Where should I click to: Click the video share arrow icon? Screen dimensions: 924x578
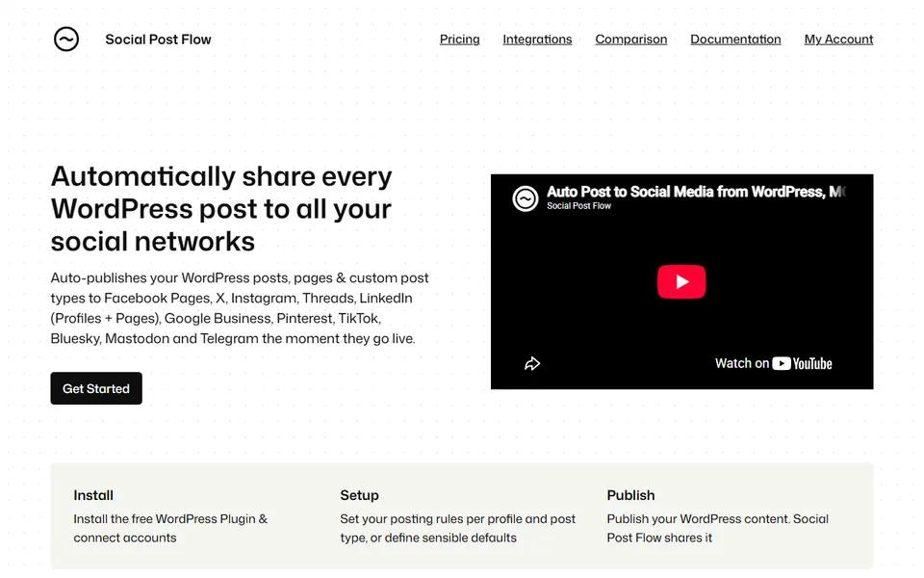pos(532,364)
